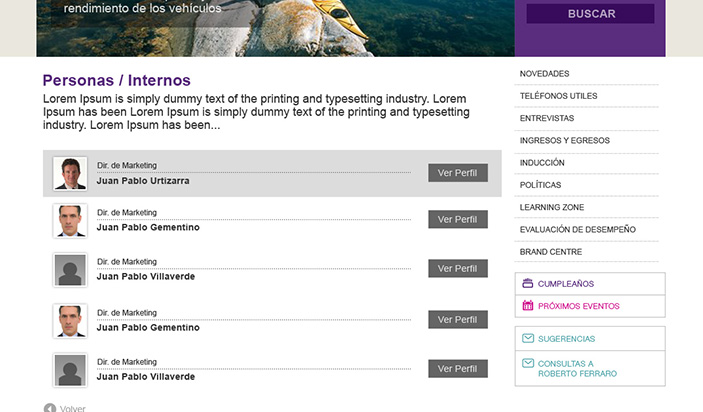Select Teléfonos Utiles in sidebar
The height and width of the screenshot is (412, 703).
[558, 96]
